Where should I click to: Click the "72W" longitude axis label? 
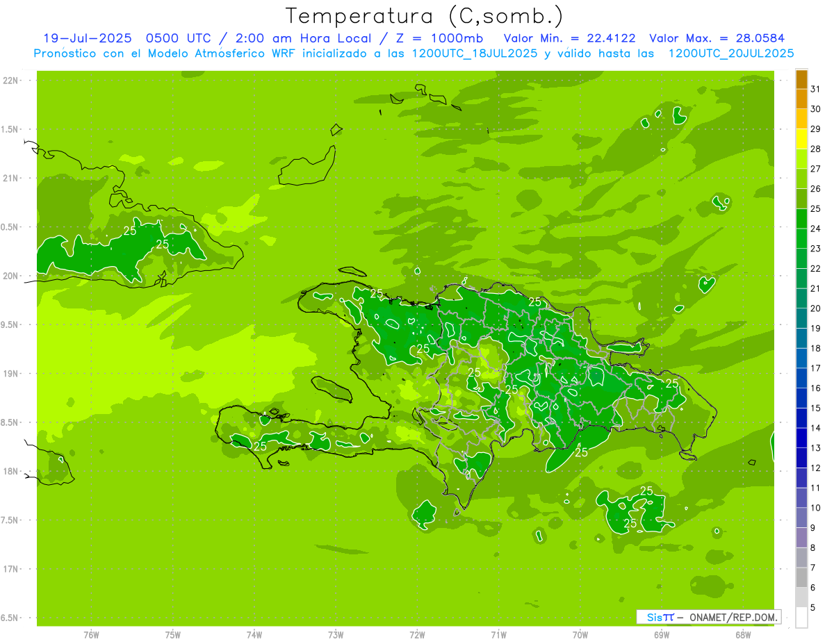pos(417,635)
